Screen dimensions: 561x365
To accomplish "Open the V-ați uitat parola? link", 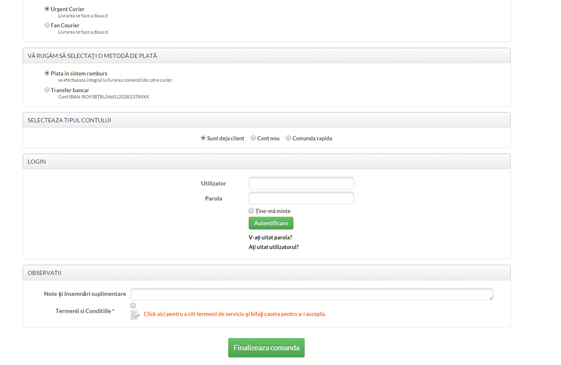I will tap(270, 238).
